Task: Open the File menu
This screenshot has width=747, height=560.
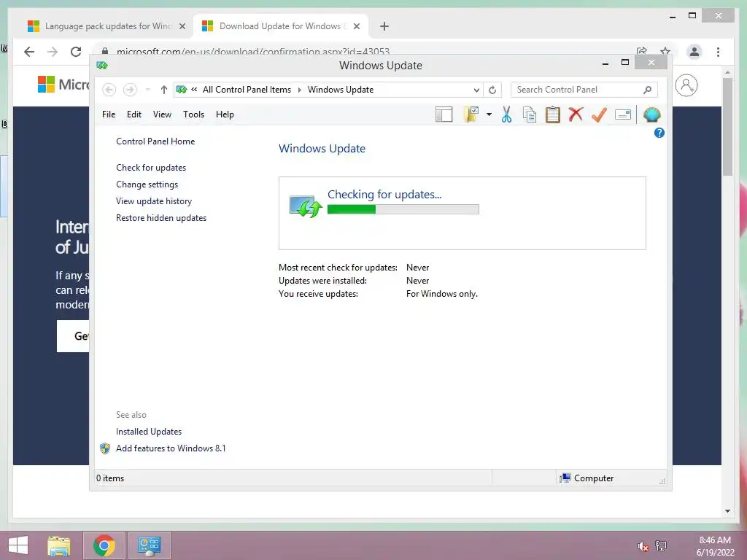Action: pos(109,114)
